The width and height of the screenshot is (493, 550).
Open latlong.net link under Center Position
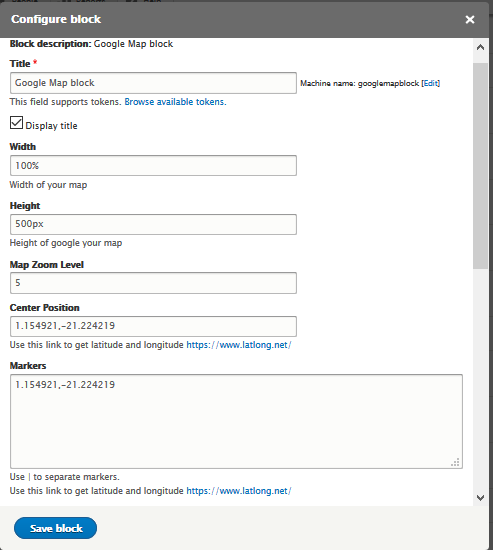239,345
